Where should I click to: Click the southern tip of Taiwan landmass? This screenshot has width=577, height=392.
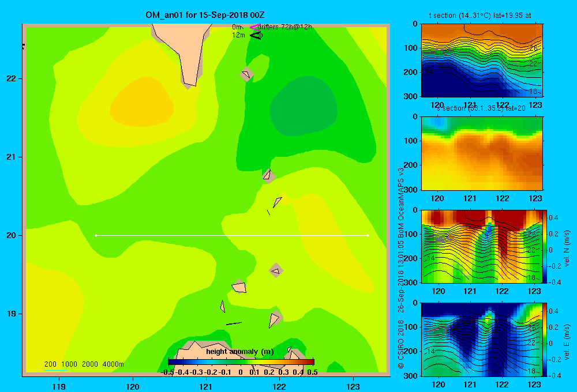coord(189,84)
